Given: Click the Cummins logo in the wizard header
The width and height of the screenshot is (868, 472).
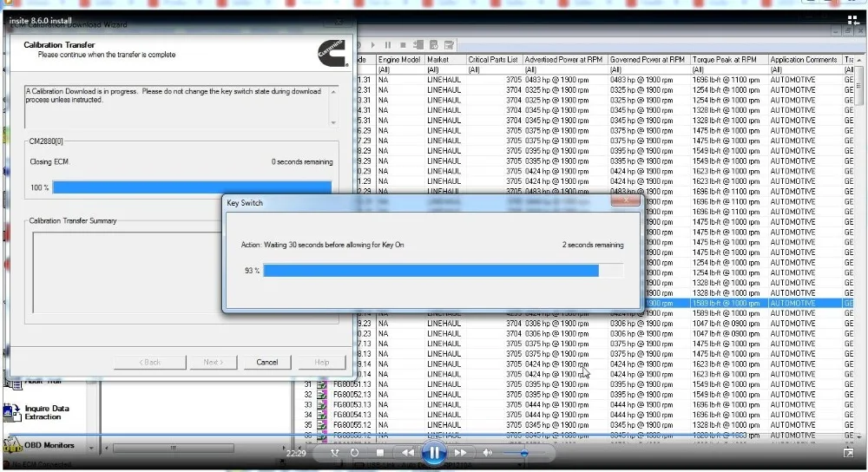Looking at the screenshot, I should coord(332,53).
